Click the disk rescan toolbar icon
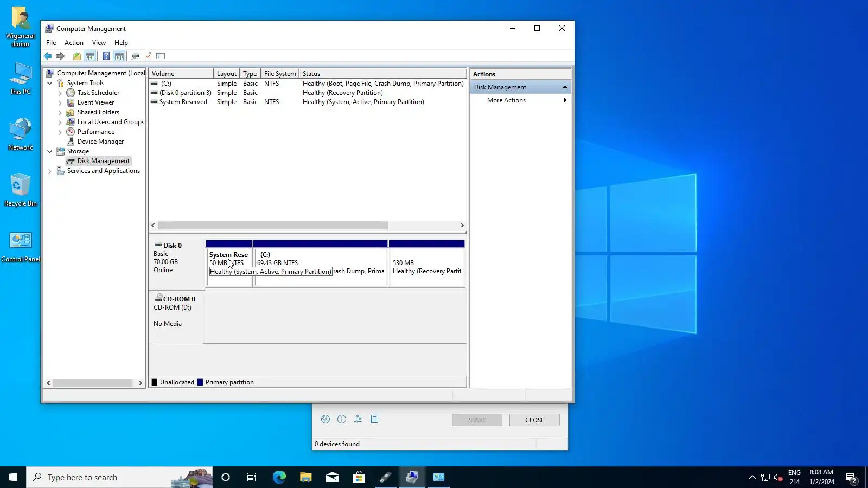The image size is (868, 488). tap(135, 56)
